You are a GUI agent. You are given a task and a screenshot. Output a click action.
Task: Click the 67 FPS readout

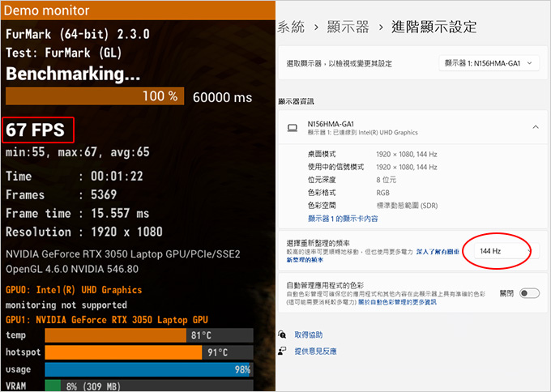(x=35, y=130)
